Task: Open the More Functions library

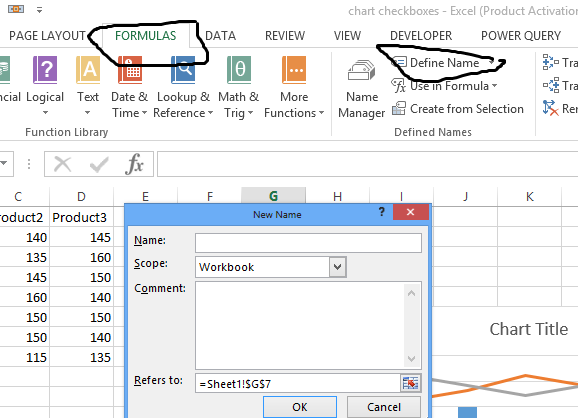Action: [x=294, y=87]
